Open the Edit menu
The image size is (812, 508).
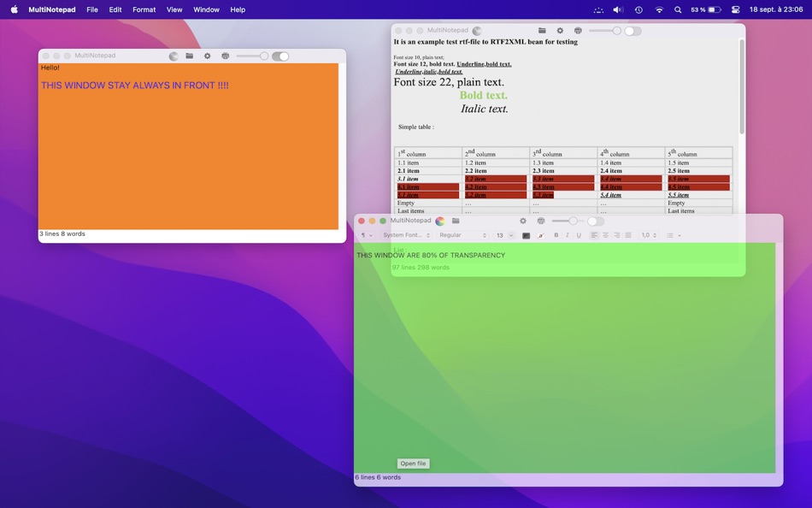click(x=115, y=10)
